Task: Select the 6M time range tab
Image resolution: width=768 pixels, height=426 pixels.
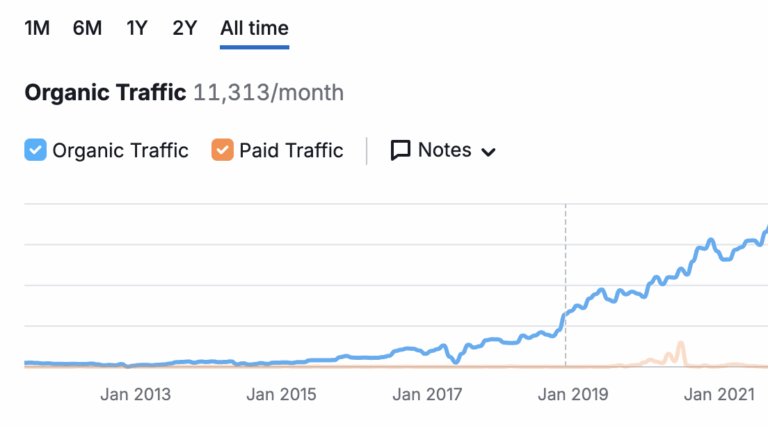Action: [87, 28]
